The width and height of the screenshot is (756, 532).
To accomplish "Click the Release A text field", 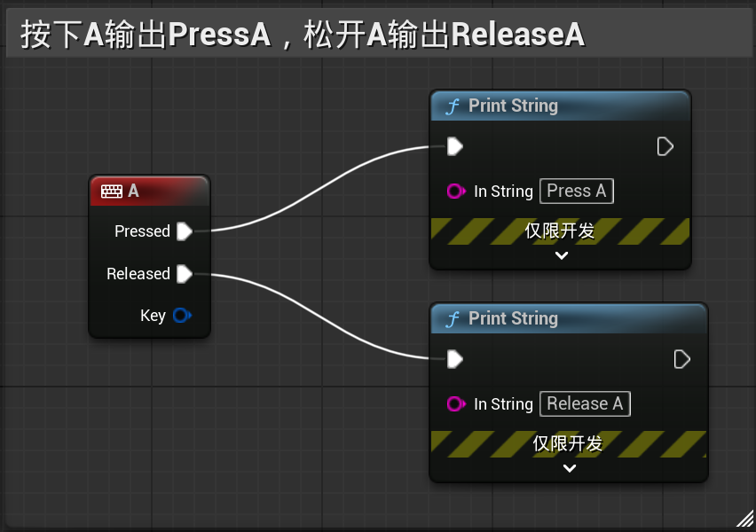I will [585, 404].
